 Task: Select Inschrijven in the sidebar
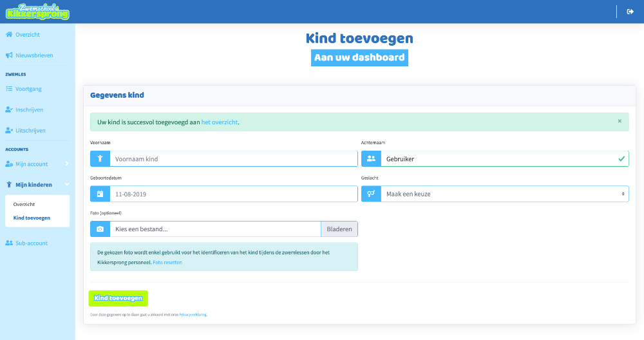coord(29,109)
